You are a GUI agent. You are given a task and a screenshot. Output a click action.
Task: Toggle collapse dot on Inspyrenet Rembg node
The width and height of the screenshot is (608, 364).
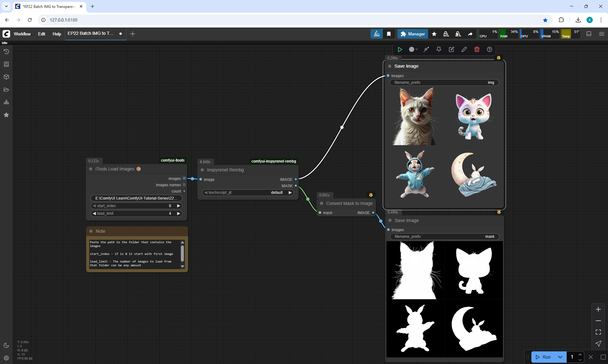[202, 170]
